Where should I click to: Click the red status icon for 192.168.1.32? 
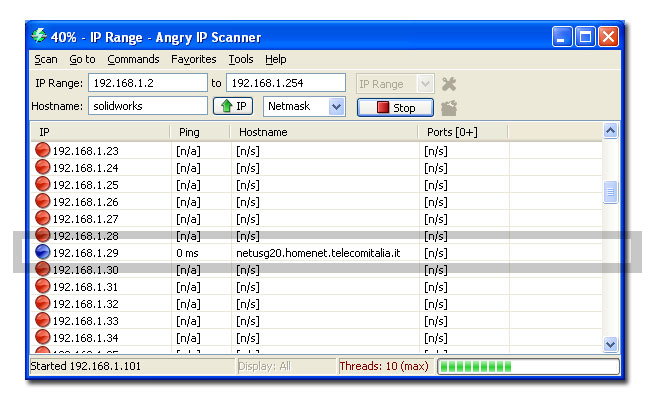pyautogui.click(x=42, y=303)
